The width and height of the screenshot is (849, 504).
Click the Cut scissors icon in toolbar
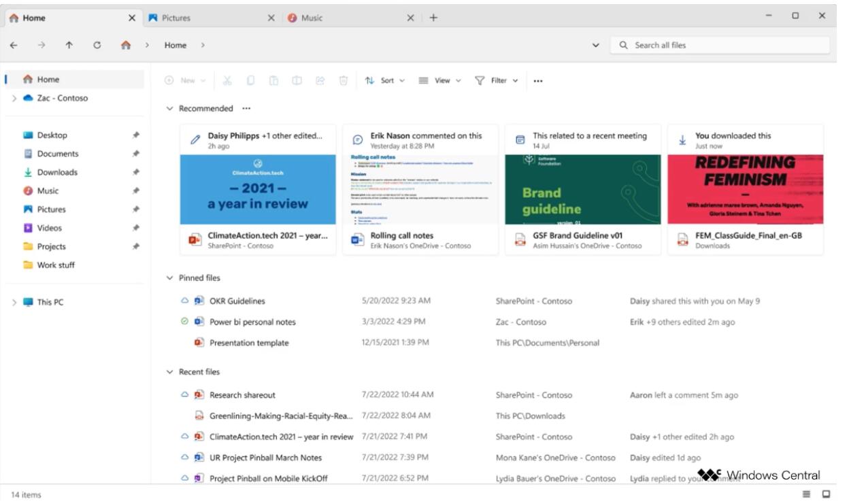point(227,80)
